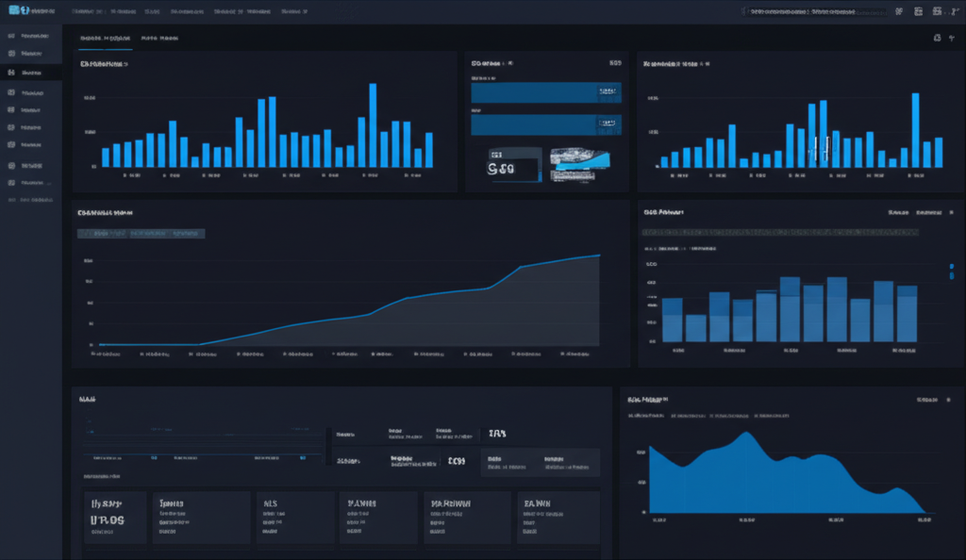The width and height of the screenshot is (966, 560).
Task: Switch to the second tab beside the active tab
Action: click(159, 39)
